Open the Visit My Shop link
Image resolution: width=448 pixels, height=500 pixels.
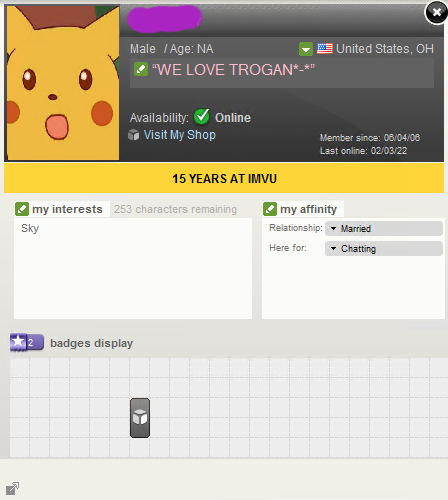coord(180,135)
